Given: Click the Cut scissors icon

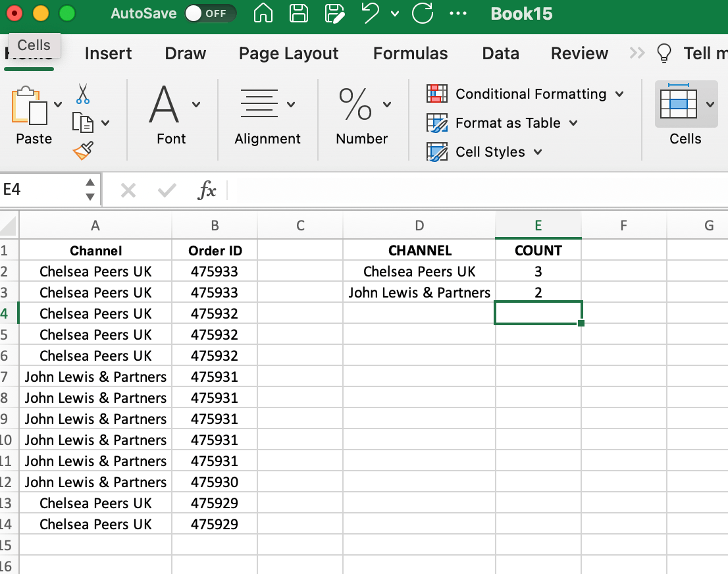Looking at the screenshot, I should tap(83, 94).
